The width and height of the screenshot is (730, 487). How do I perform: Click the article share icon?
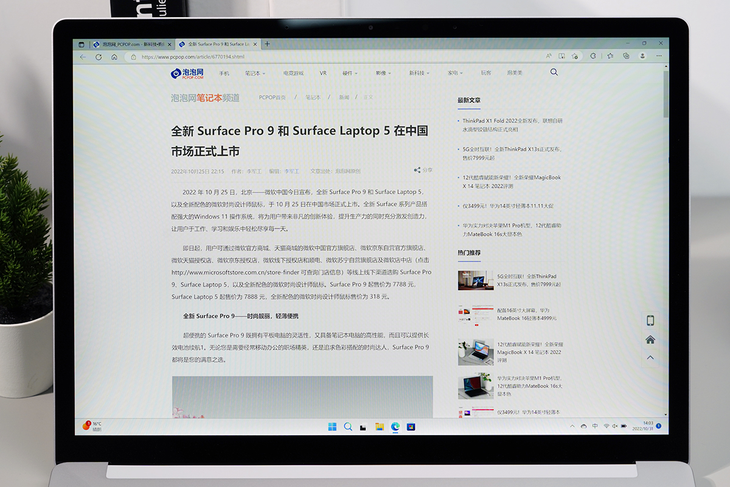point(417,170)
